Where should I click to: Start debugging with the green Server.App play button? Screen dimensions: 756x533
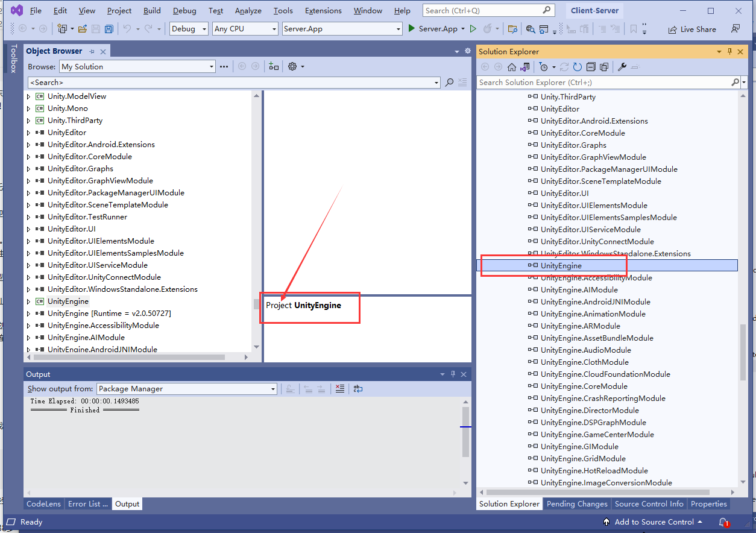tap(411, 28)
